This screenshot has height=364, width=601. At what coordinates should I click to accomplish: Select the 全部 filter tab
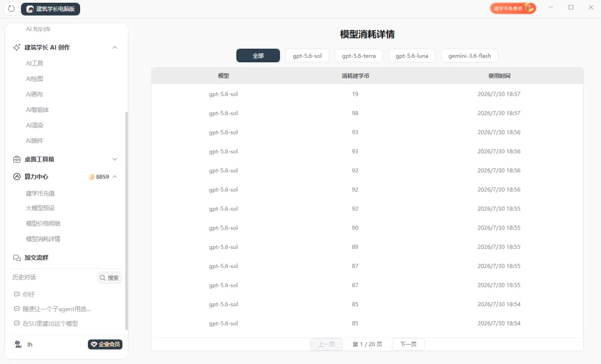[x=258, y=56]
